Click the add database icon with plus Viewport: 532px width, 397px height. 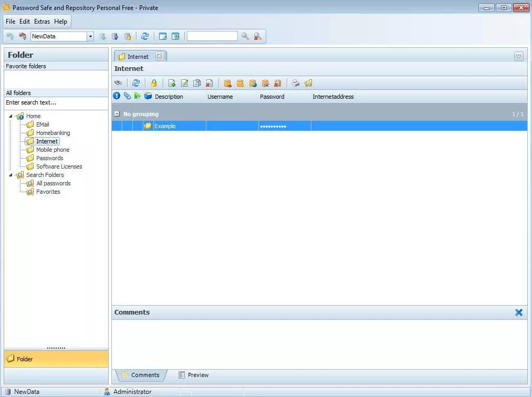(x=102, y=36)
